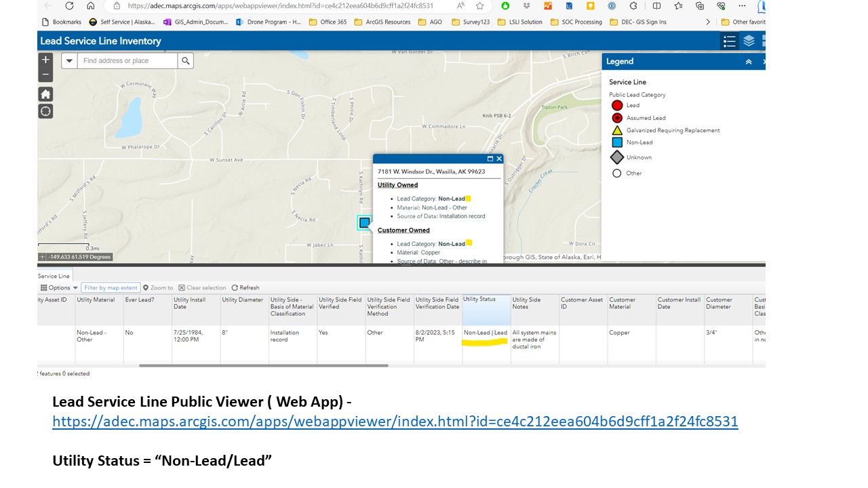Select the Service Line tab
This screenshot has width=868, height=488.
pos(54,276)
